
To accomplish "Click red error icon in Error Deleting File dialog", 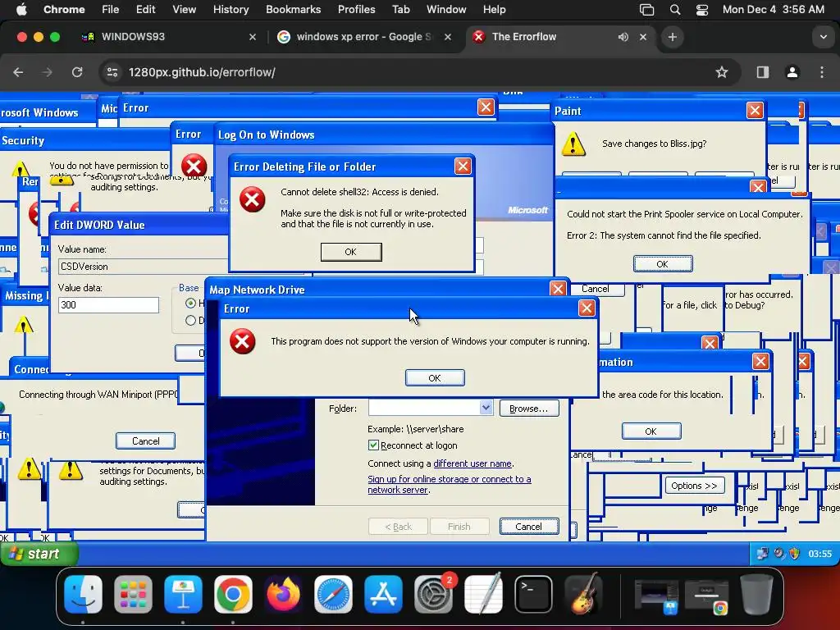I will click(x=253, y=200).
